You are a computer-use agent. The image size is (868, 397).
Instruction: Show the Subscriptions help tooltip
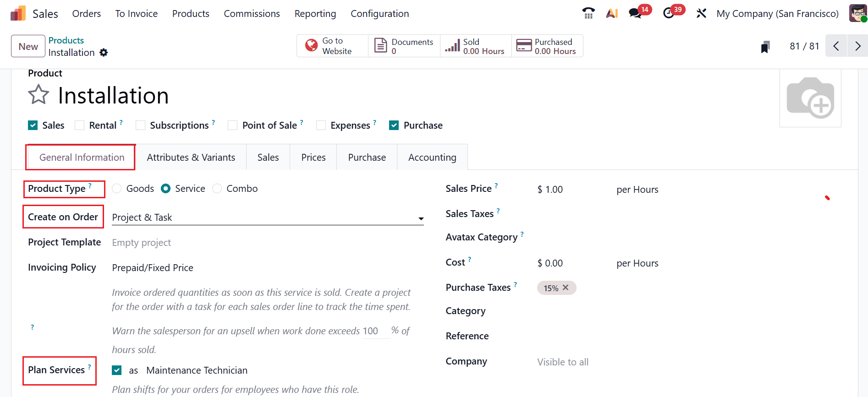tap(214, 122)
